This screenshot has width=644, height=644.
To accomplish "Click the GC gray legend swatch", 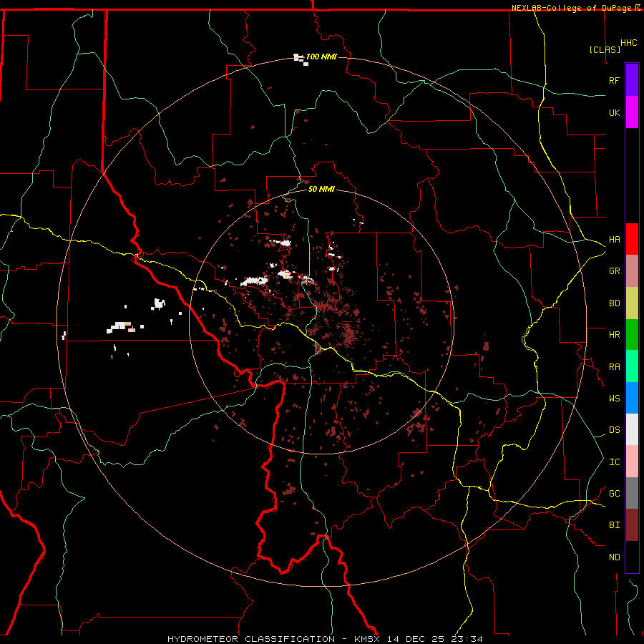I will click(632, 493).
